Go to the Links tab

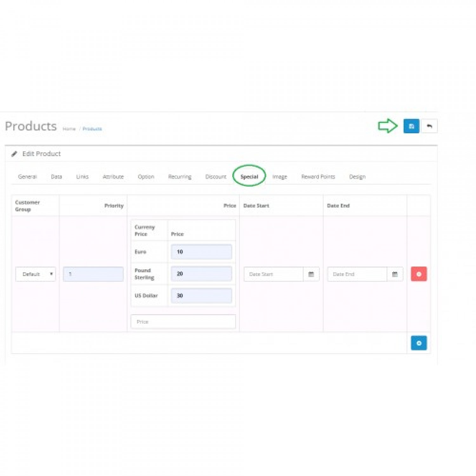[82, 177]
